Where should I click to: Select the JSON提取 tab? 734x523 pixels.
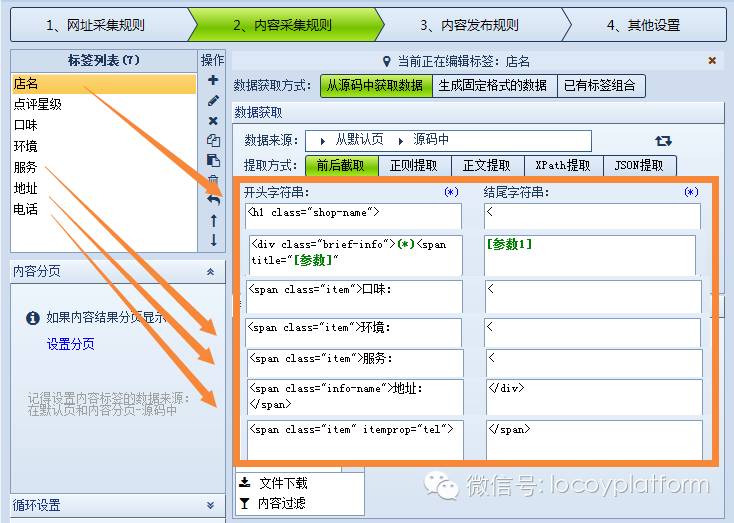point(639,165)
